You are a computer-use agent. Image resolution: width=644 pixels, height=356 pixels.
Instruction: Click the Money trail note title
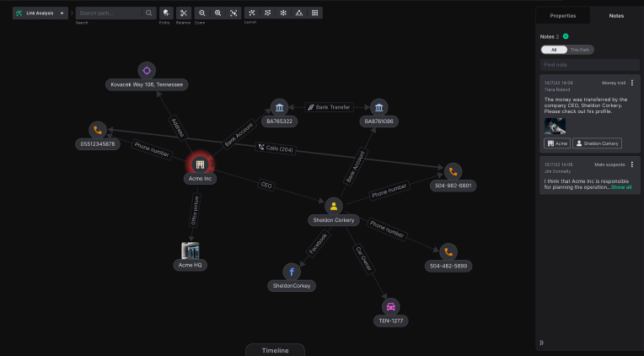pos(614,83)
